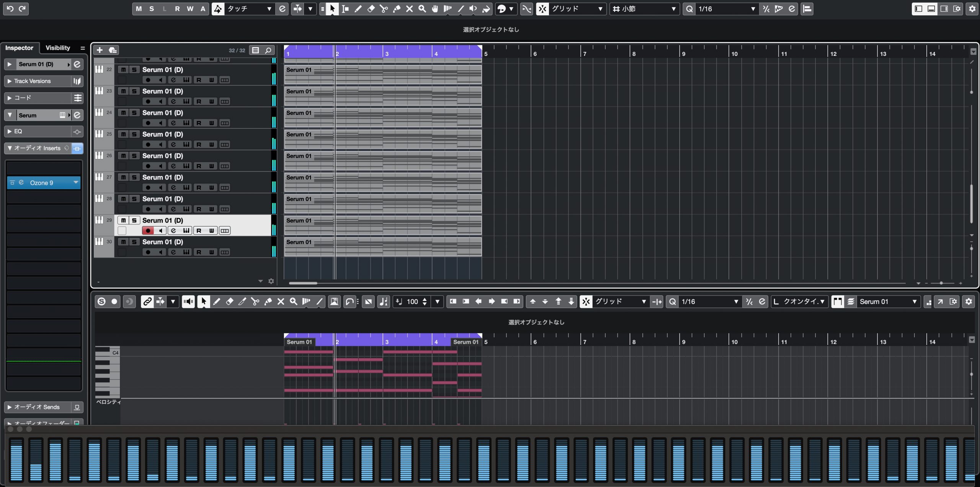980x487 pixels.
Task: Select the Split scissors tool in top toolbar
Action: click(384, 9)
